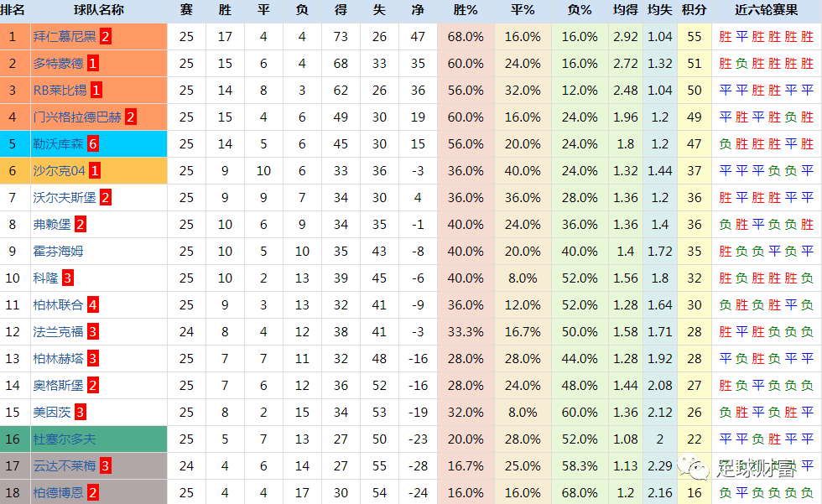The image size is (822, 504).
Task: Click the 近六轮赛果 column header
Action: pos(767,10)
